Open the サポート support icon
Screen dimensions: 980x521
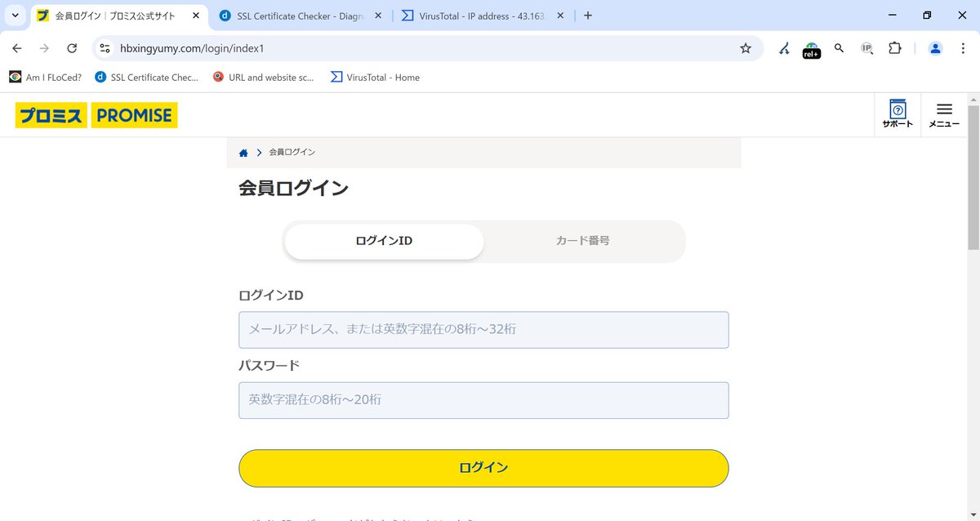tap(898, 114)
